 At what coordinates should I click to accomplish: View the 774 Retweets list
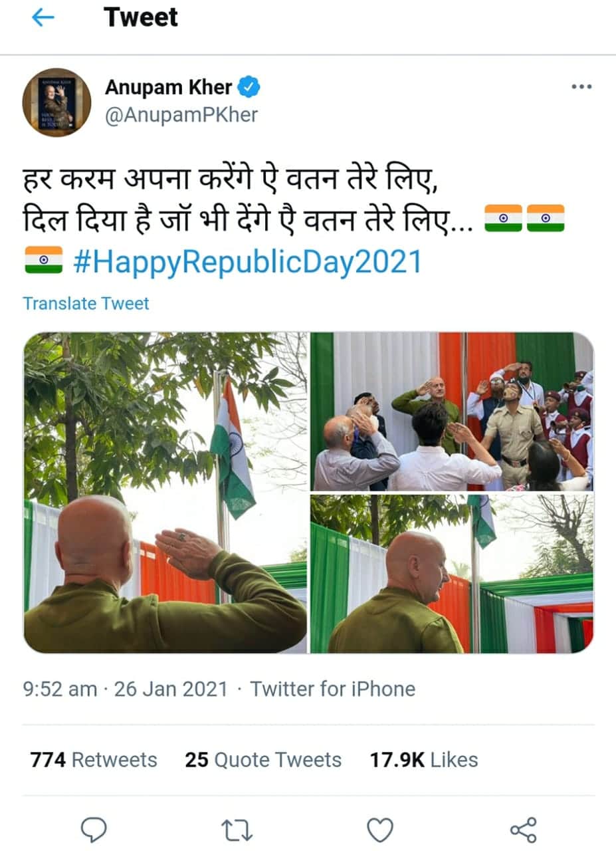(94, 759)
